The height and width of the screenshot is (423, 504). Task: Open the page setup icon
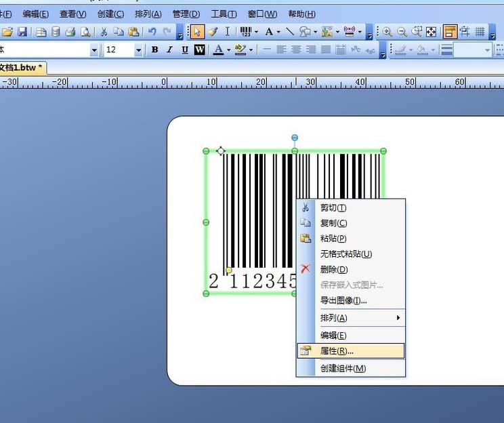41,32
